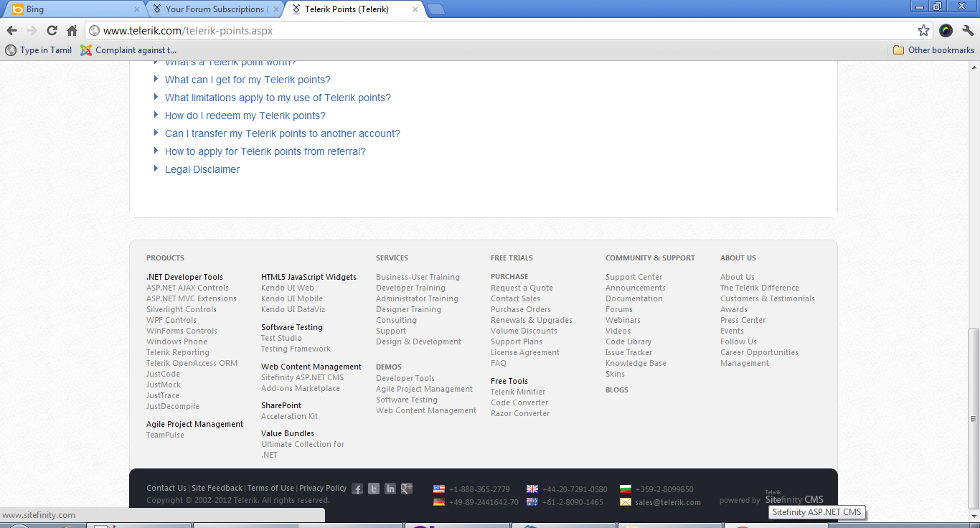The width and height of the screenshot is (980, 528).
Task: Open the Blogs footer heading
Action: 616,390
